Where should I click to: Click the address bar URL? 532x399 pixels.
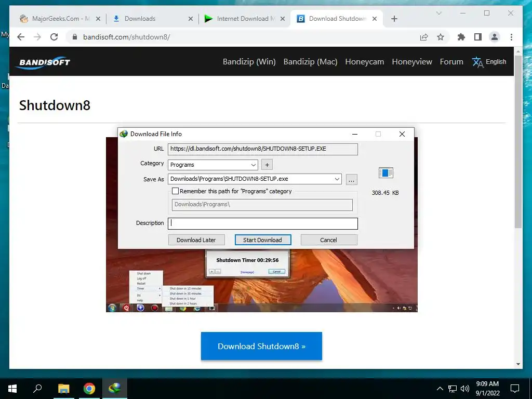pyautogui.click(x=127, y=37)
